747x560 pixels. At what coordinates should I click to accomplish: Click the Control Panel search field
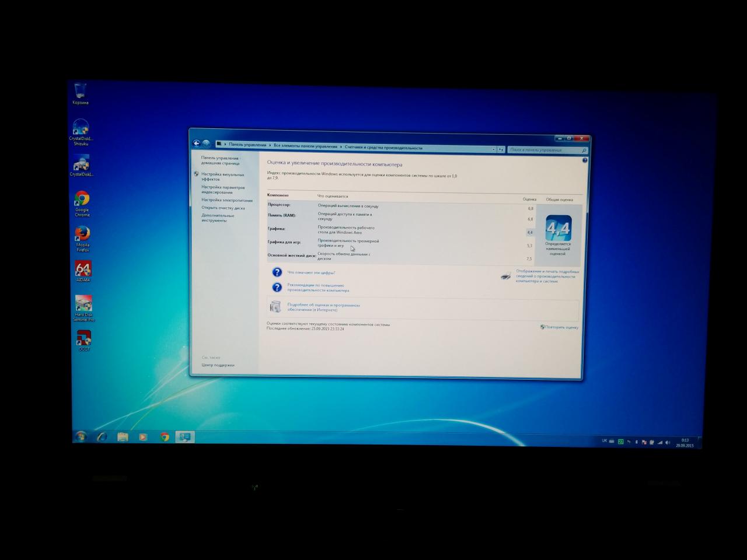point(544,150)
